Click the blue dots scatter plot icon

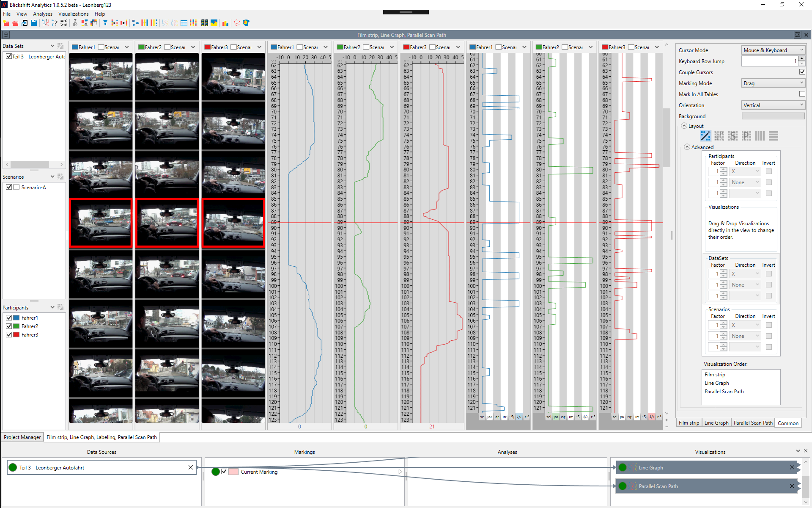click(x=135, y=23)
